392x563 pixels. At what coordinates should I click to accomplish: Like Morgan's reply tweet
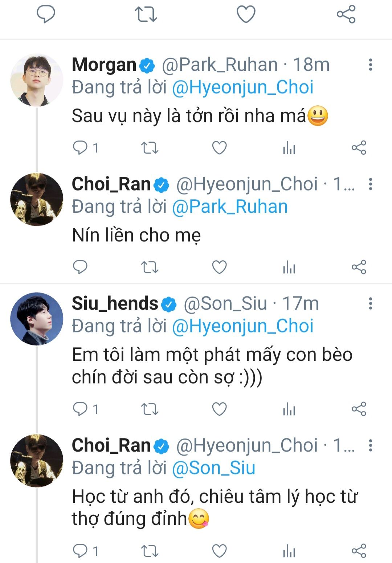pos(219,148)
